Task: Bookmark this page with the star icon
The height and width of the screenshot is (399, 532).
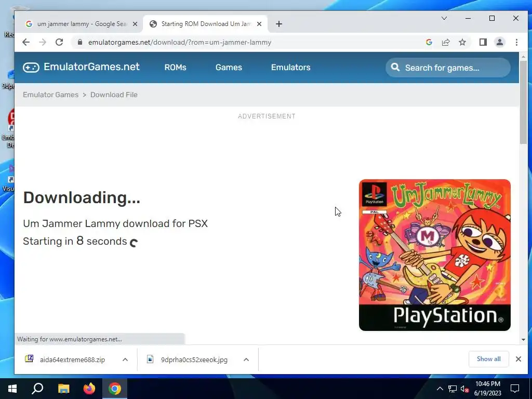Action: 462,42
